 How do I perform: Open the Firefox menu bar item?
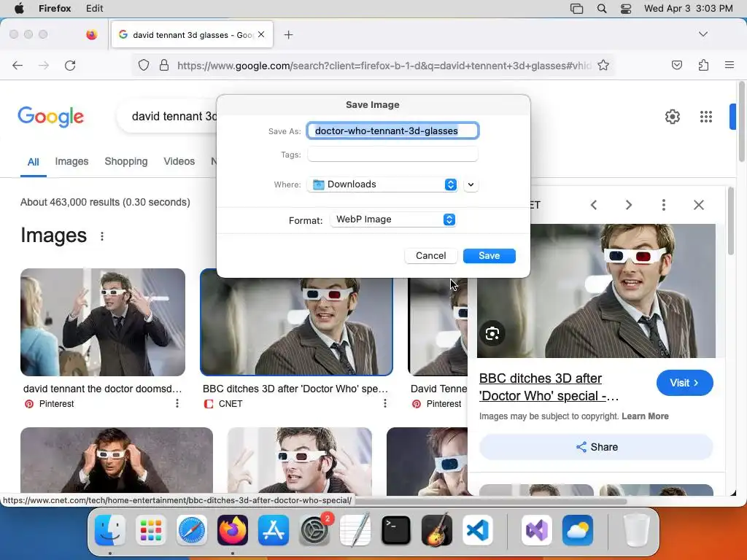click(55, 8)
